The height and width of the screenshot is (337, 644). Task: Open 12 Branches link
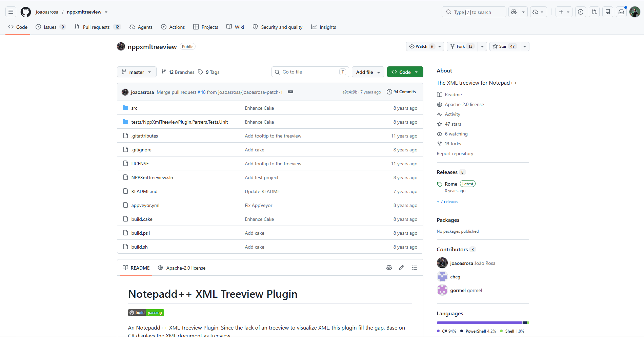click(x=178, y=72)
